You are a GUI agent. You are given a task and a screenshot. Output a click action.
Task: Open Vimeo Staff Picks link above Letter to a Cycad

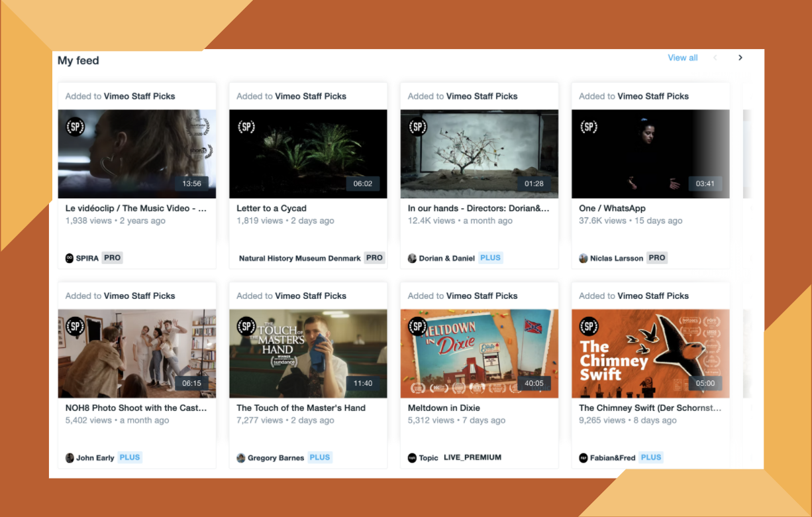(x=311, y=96)
